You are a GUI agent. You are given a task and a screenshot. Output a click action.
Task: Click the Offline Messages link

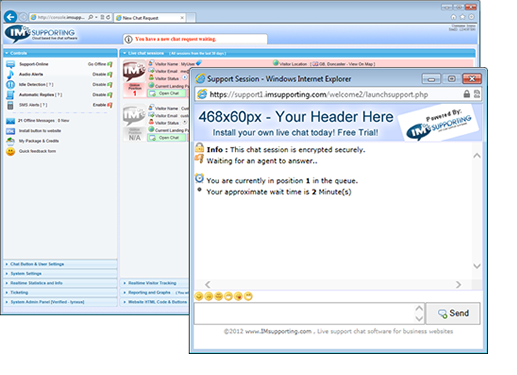coord(43,121)
